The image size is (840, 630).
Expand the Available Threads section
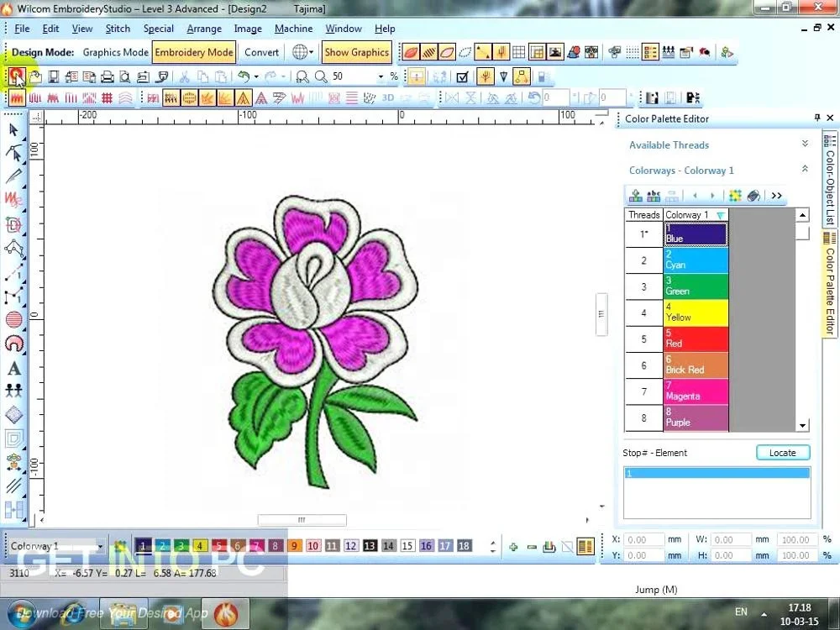tap(805, 144)
